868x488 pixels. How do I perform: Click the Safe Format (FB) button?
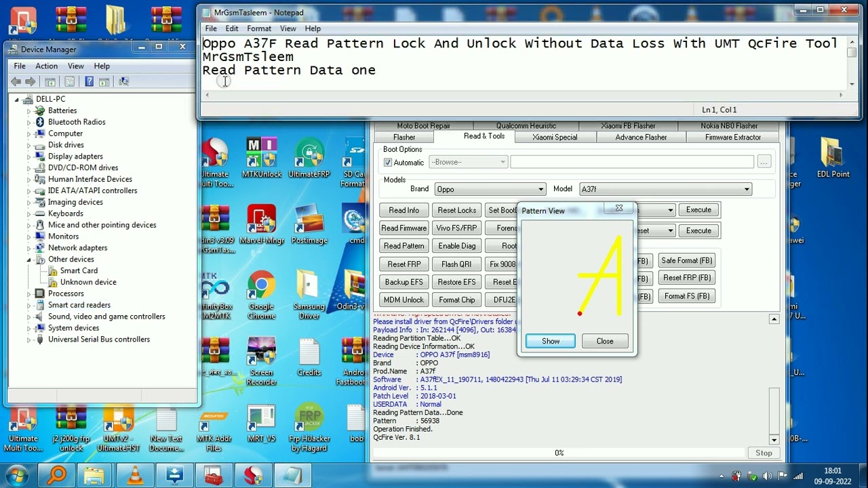687,260
